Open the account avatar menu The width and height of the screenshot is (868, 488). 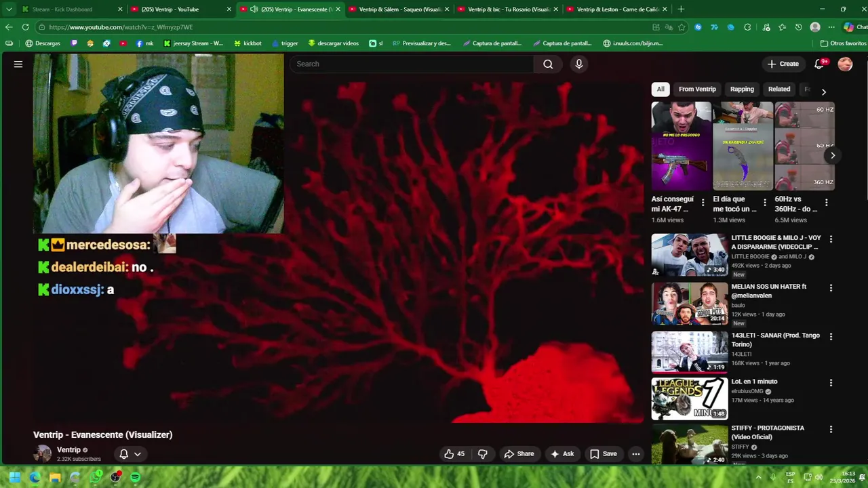pos(845,64)
